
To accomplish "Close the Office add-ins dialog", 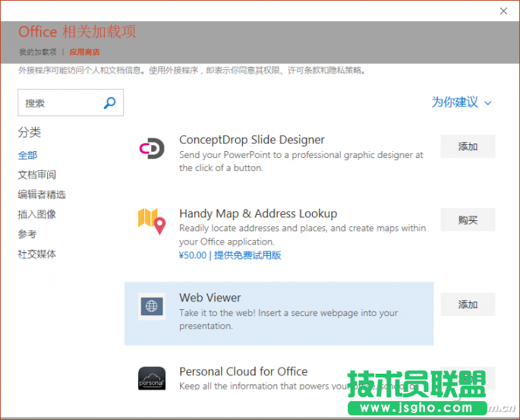I will 503,11.
